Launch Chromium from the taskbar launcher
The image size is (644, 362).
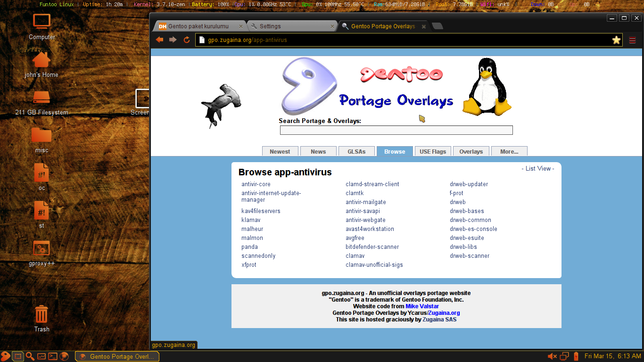(x=65, y=356)
